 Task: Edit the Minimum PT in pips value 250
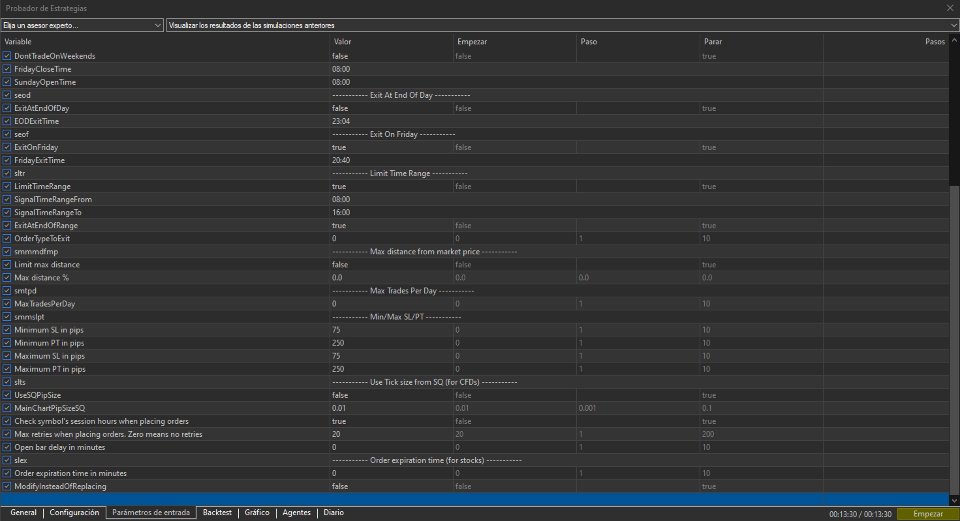pyautogui.click(x=338, y=343)
